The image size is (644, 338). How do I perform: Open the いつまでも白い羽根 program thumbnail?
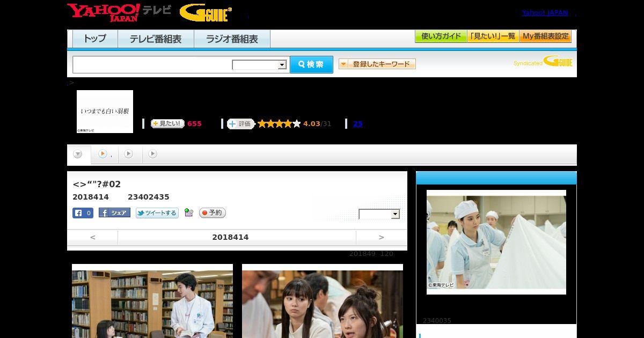tap(105, 112)
